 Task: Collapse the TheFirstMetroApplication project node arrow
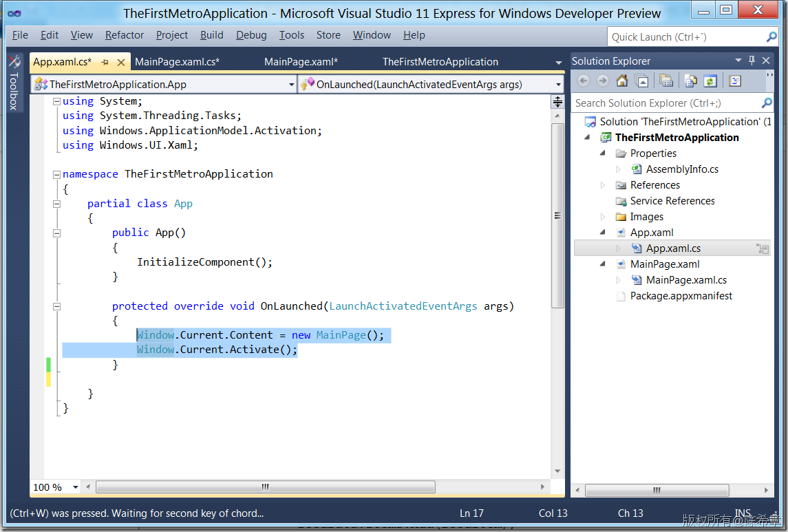coord(587,137)
